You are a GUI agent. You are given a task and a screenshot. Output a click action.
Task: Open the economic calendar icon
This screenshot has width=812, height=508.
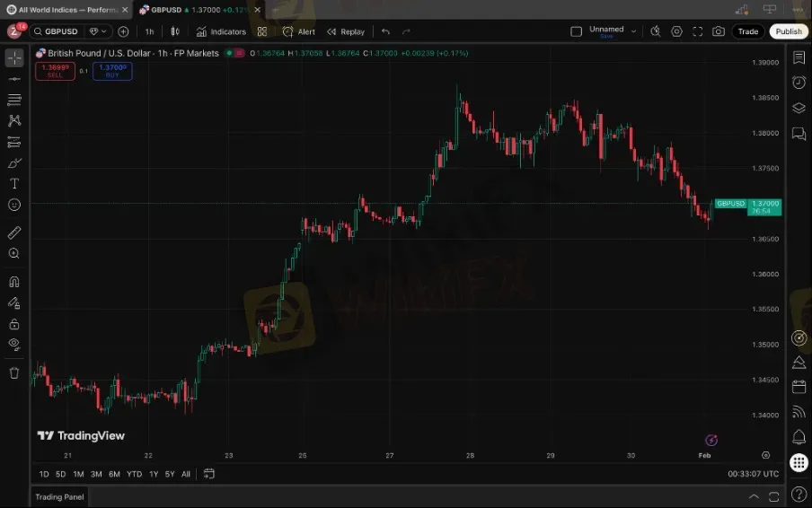coord(799,387)
